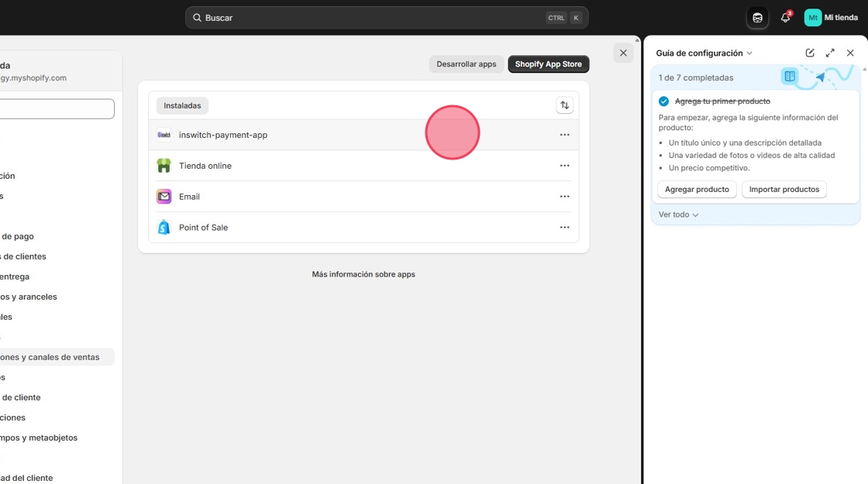Screen dimensions: 868x484
Task: Click the myshopify.com store address
Action: [33, 78]
